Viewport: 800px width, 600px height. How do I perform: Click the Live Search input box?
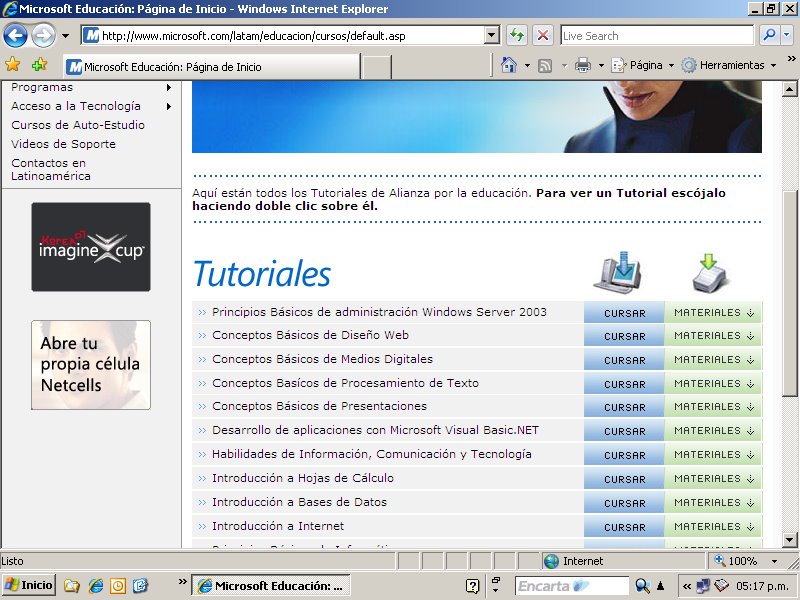pos(657,36)
